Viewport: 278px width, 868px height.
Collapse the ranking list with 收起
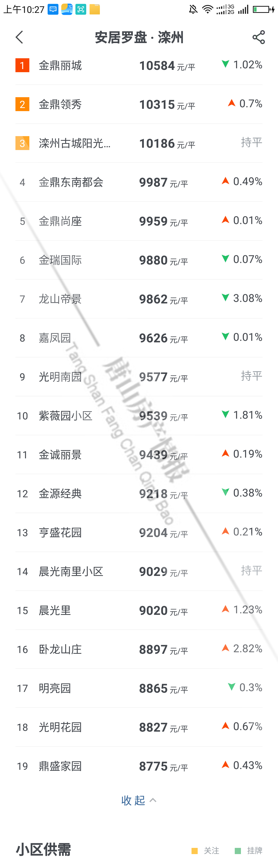click(139, 800)
